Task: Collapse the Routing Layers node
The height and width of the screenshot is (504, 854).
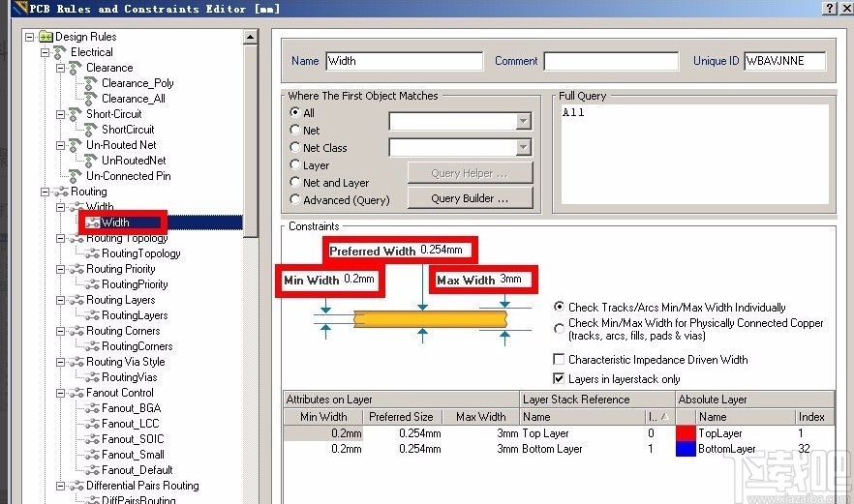Action: pyautogui.click(x=60, y=301)
